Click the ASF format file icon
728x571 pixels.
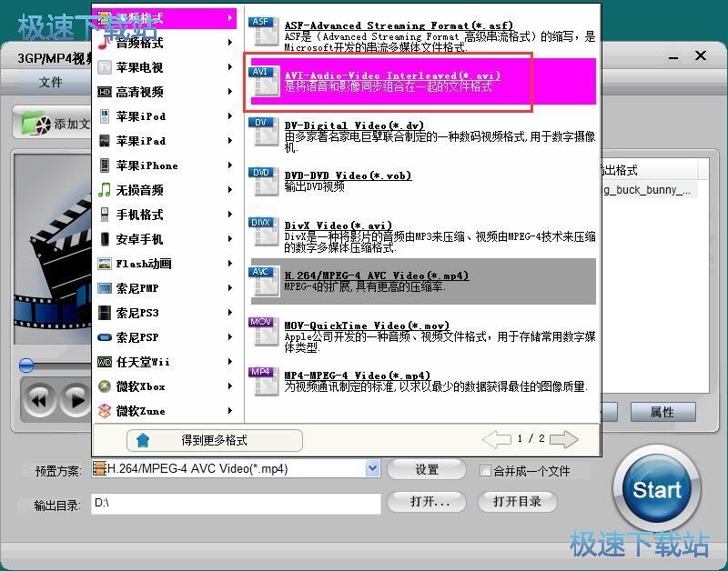pos(264,31)
